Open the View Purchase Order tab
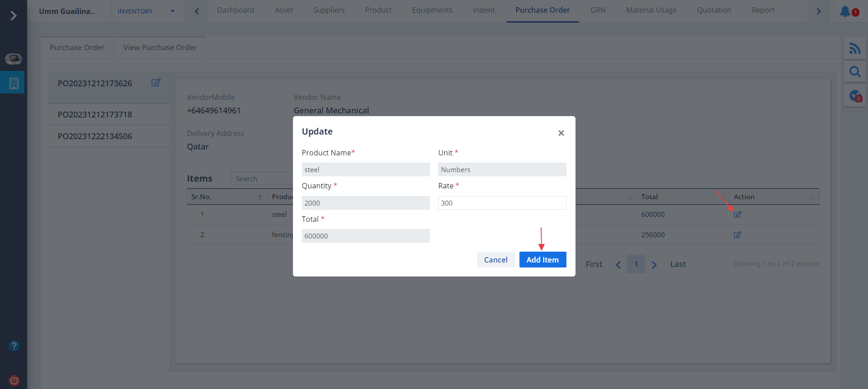The height and width of the screenshot is (389, 868). click(160, 47)
